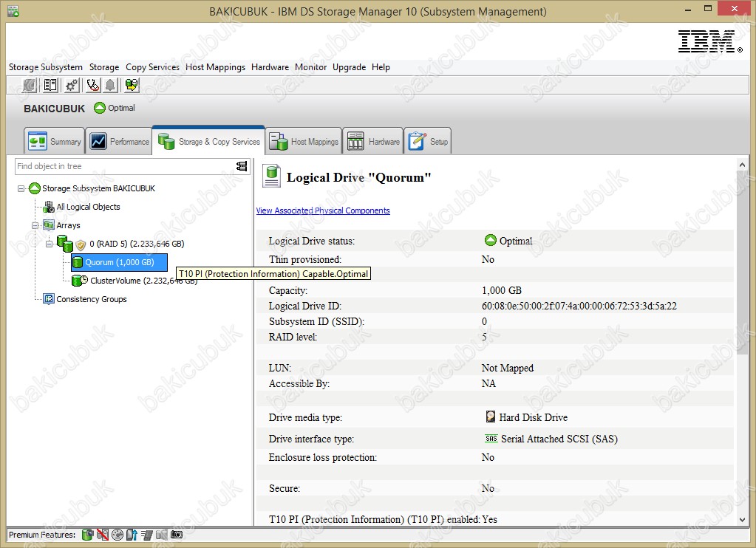Collapse the Arrays tree node
The image size is (756, 548).
tap(35, 225)
